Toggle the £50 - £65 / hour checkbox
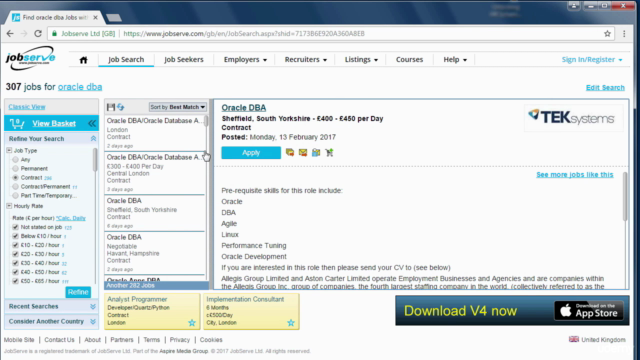Image resolution: width=640 pixels, height=360 pixels. click(16, 281)
